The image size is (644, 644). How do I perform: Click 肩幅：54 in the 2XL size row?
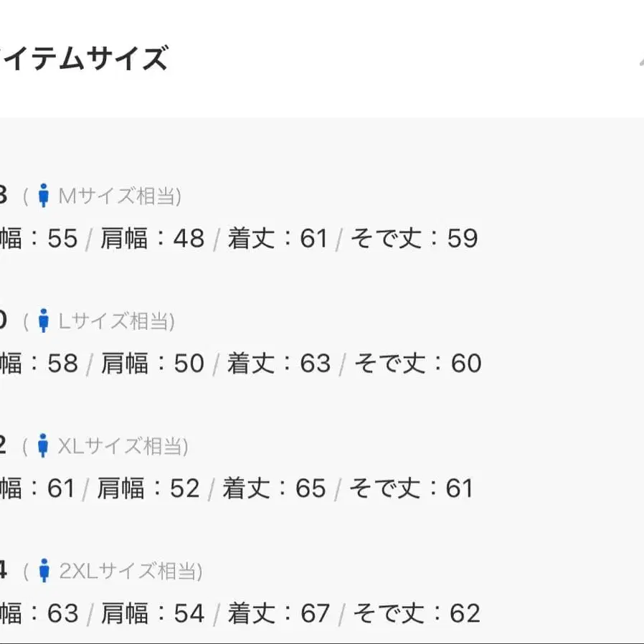pos(153,613)
